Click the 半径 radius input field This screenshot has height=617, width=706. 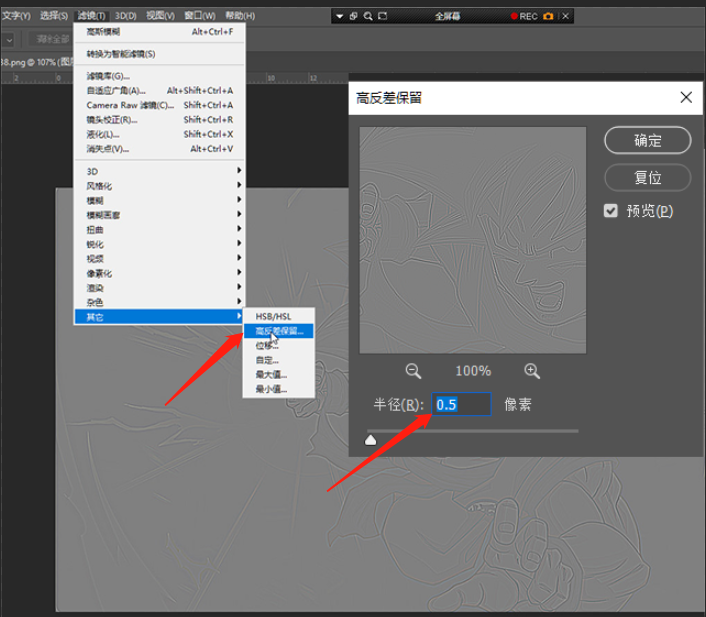coord(461,404)
